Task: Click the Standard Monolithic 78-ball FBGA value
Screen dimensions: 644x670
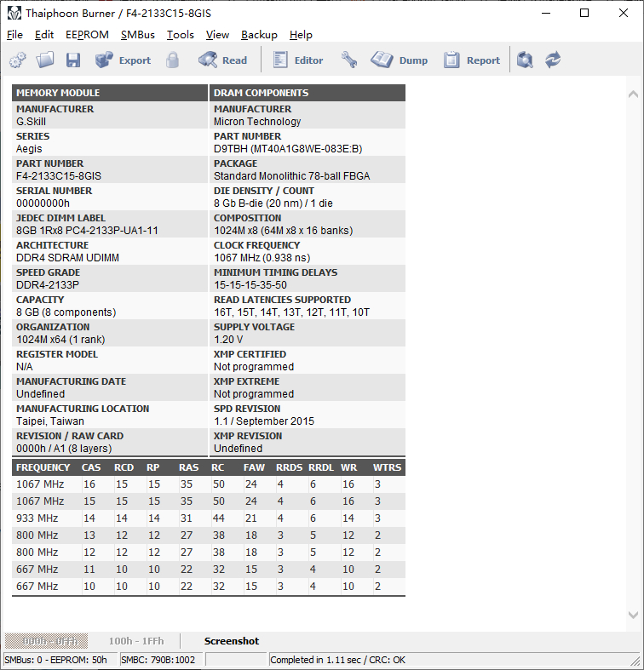Action: 291,176
